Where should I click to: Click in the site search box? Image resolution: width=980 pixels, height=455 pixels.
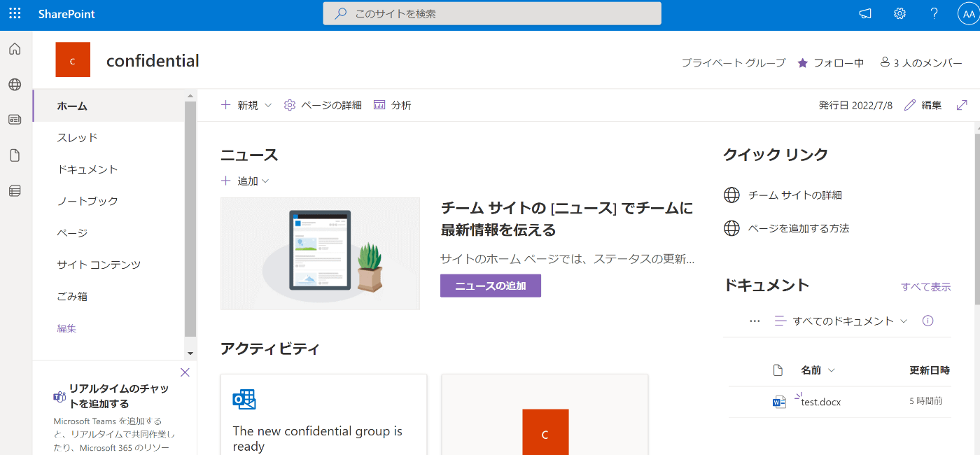click(492, 13)
